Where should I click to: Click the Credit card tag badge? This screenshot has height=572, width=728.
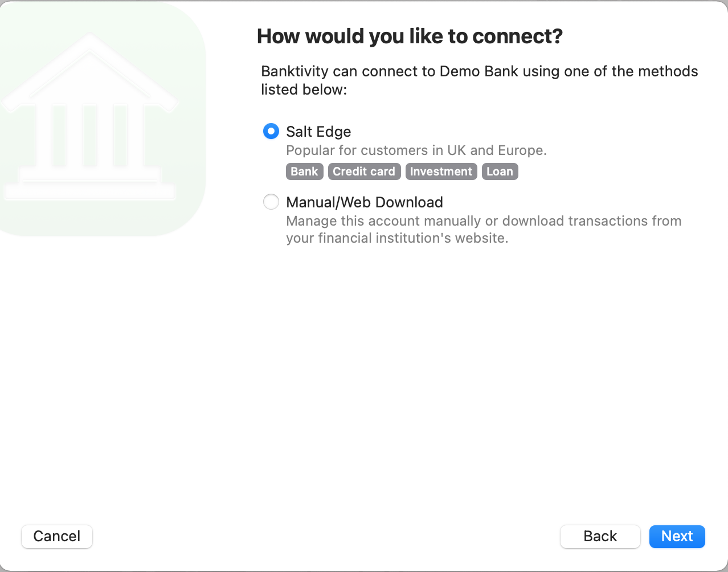coord(364,171)
